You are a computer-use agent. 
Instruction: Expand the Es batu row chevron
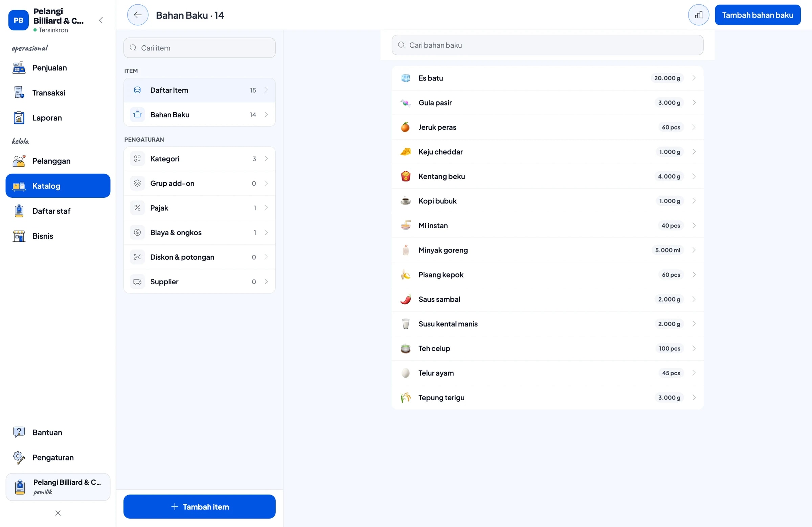coord(694,78)
